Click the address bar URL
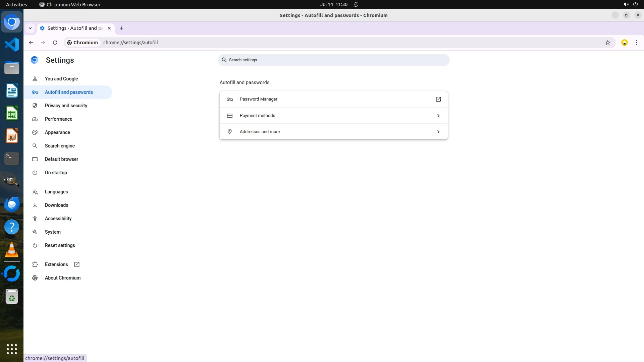644x362 pixels. 130,43
